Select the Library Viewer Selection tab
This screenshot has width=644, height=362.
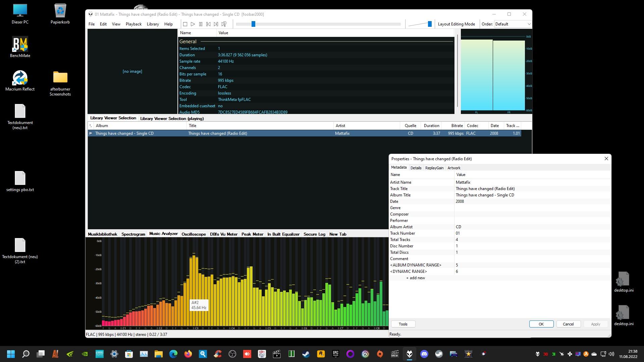(113, 118)
